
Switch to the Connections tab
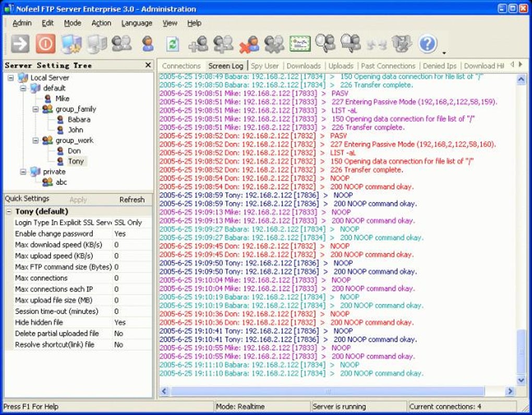[181, 66]
